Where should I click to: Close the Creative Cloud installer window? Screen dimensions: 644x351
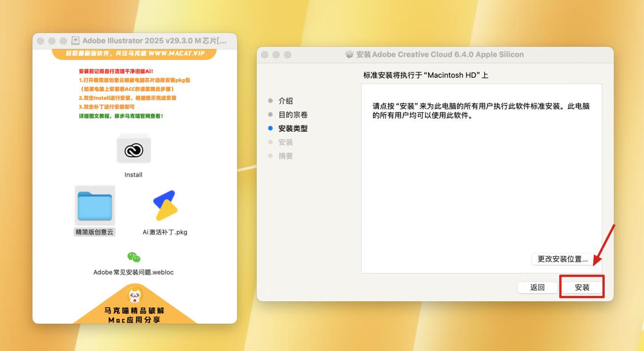coord(264,55)
